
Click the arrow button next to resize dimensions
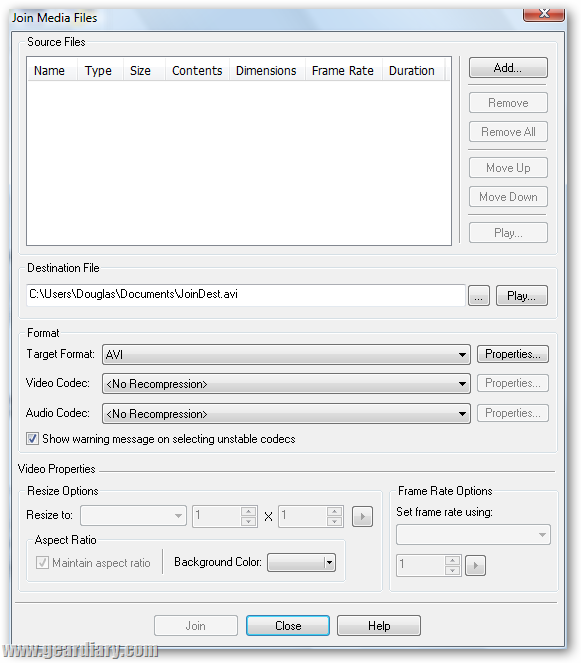point(362,516)
